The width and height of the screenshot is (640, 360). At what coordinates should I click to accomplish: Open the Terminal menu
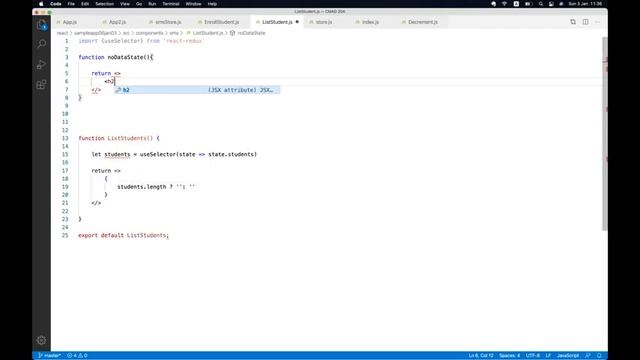click(171, 4)
